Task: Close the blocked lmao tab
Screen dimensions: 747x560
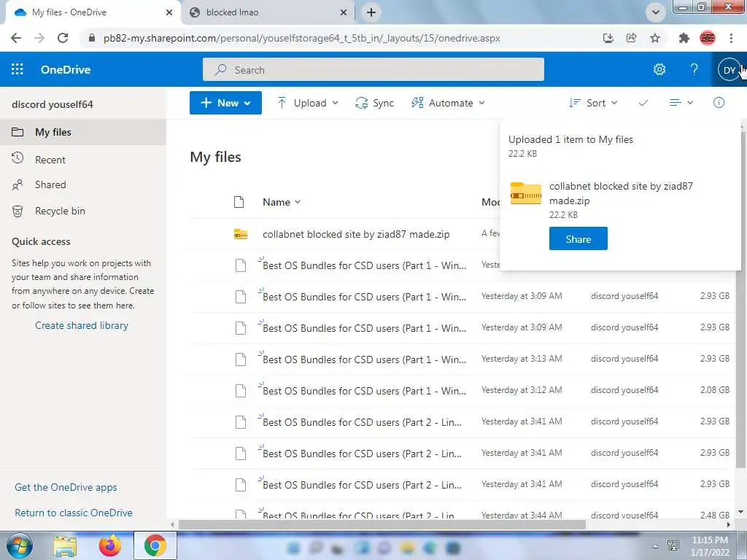Action: click(344, 12)
